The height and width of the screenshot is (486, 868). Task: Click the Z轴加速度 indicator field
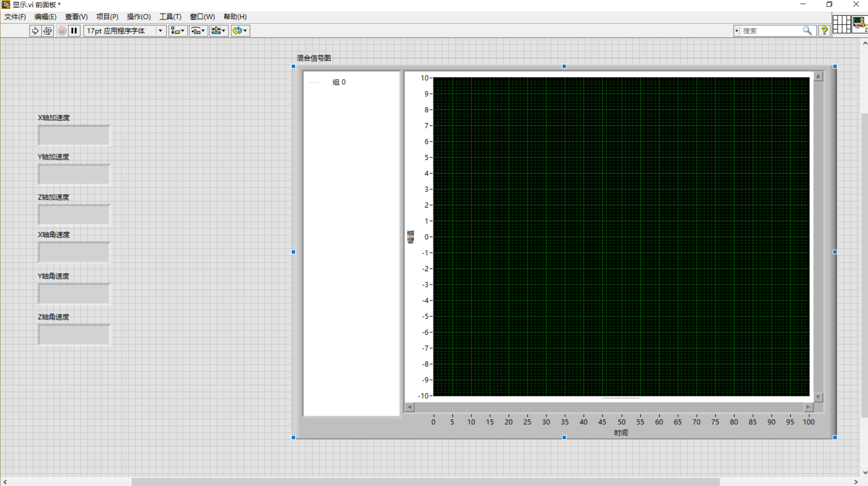74,215
